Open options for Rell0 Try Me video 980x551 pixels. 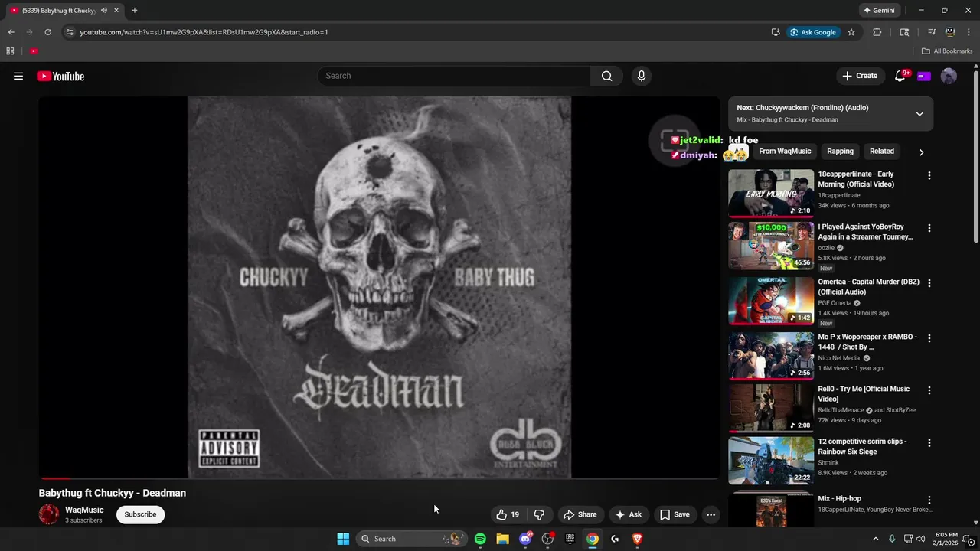tap(929, 390)
